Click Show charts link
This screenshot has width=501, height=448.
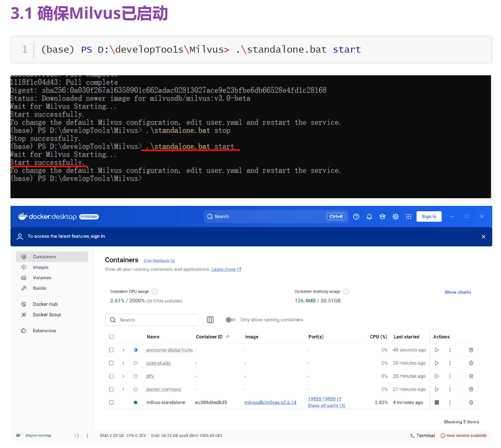point(458,292)
